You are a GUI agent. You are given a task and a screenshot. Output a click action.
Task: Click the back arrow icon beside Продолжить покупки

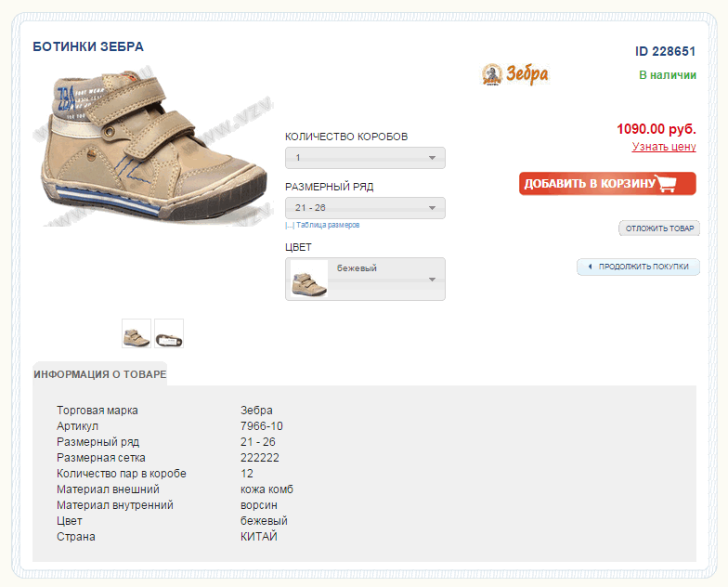tap(589, 267)
